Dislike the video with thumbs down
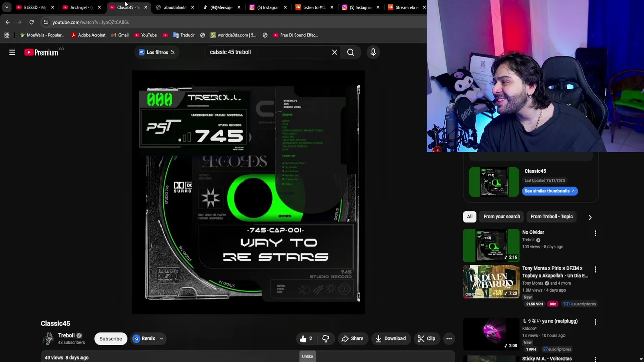The width and height of the screenshot is (644, 362). tap(325, 339)
